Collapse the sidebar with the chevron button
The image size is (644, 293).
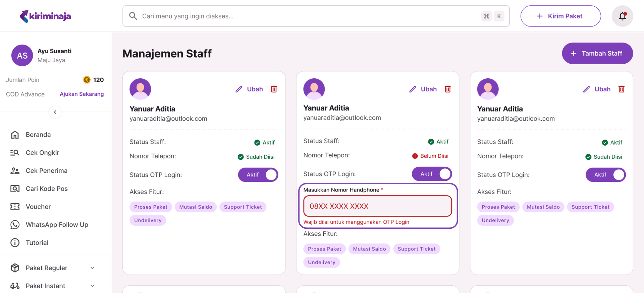pos(55,112)
